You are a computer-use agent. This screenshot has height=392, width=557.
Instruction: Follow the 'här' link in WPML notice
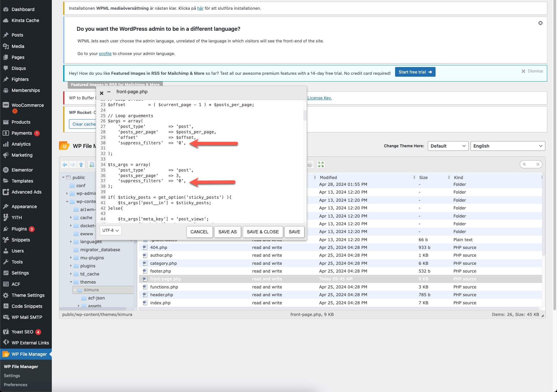tap(200, 8)
